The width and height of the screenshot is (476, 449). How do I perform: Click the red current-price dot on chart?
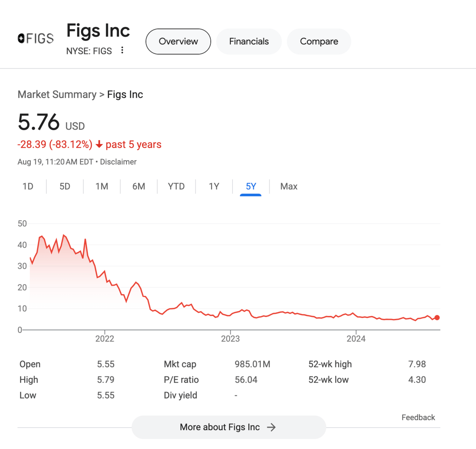(437, 318)
